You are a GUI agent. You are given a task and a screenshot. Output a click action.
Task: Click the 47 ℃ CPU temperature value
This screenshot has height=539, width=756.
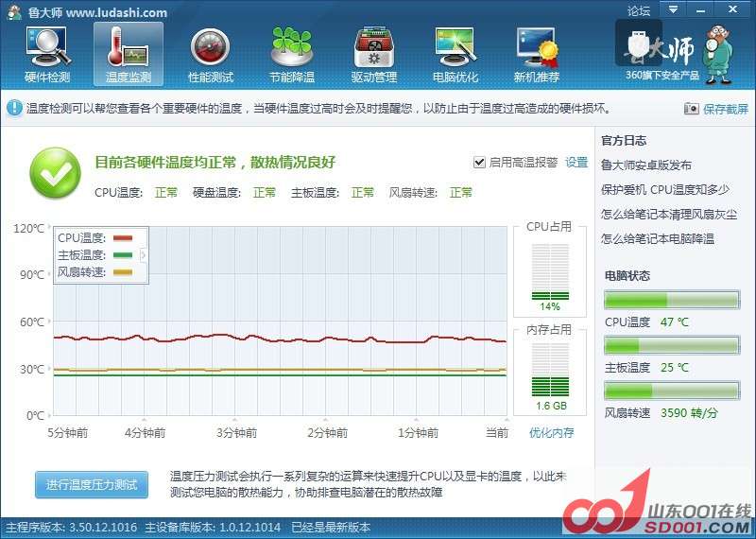pyautogui.click(x=675, y=322)
